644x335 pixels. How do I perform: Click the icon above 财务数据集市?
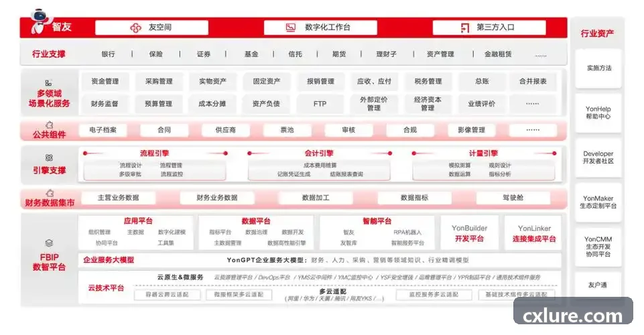click(50, 193)
